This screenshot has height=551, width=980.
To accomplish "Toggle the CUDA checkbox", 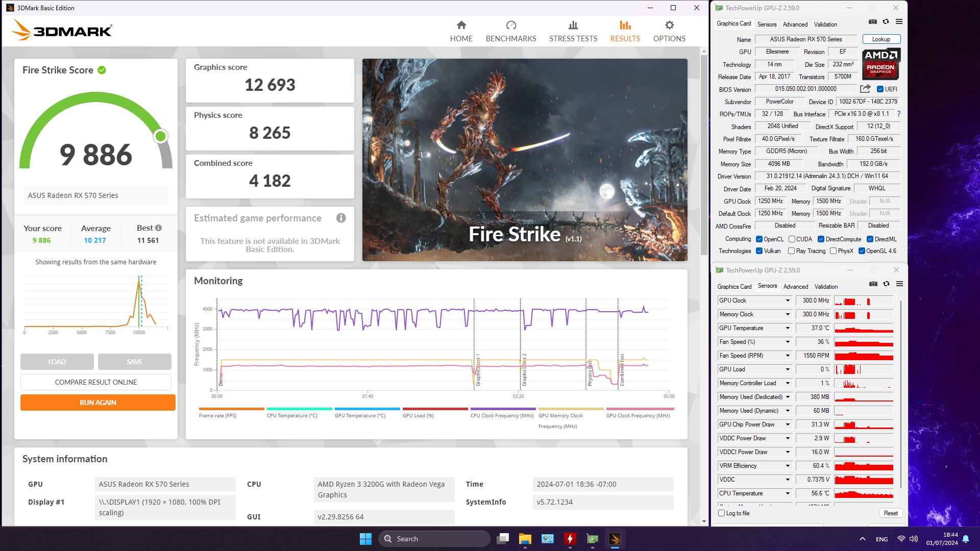I will coord(792,239).
